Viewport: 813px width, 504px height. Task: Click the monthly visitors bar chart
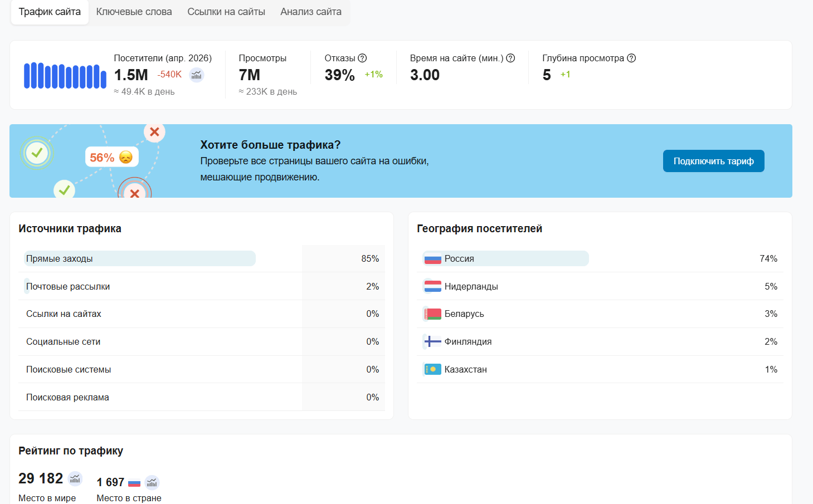pyautogui.click(x=65, y=76)
